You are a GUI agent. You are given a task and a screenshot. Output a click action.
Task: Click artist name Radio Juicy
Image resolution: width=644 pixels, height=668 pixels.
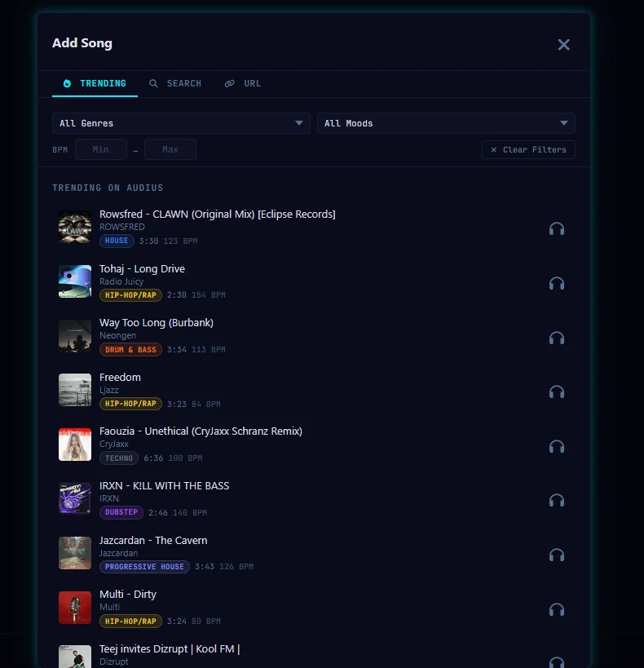click(121, 281)
